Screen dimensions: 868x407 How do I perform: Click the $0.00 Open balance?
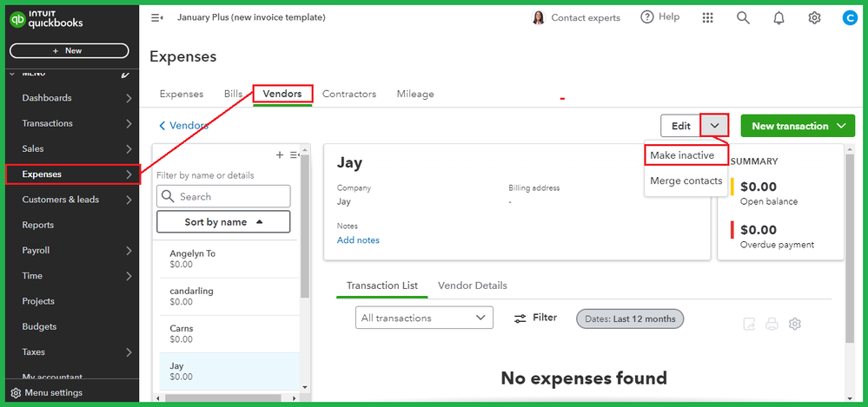(x=769, y=193)
